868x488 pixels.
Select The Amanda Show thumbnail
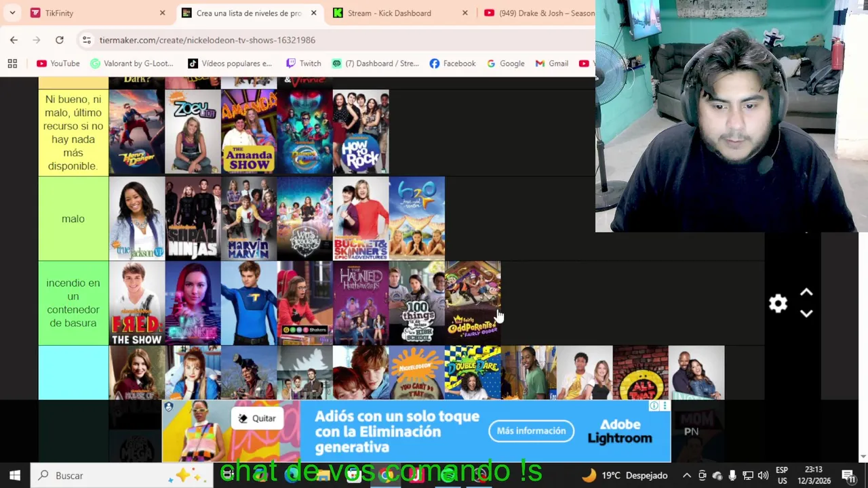[x=249, y=132]
